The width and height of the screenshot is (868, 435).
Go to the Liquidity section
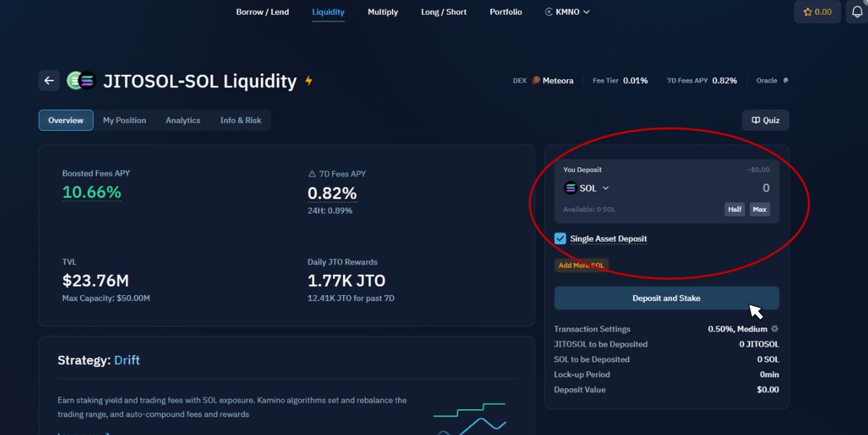[x=328, y=12]
